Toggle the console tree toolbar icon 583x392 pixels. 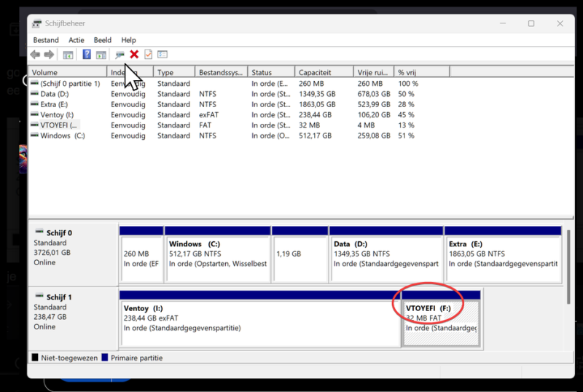[x=68, y=55]
